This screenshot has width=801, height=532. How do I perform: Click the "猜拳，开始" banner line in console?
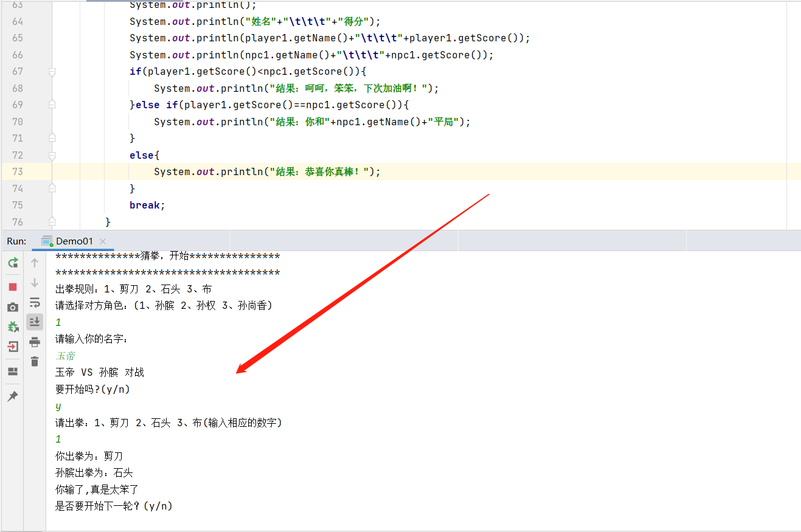[168, 256]
